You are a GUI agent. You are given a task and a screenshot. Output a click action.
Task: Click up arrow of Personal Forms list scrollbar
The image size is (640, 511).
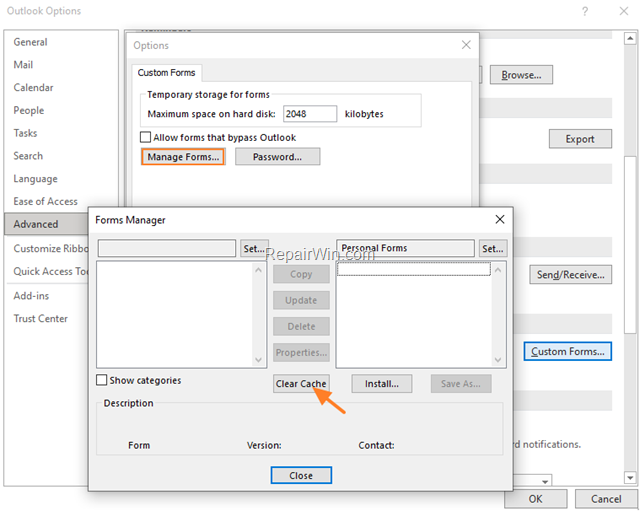click(498, 270)
